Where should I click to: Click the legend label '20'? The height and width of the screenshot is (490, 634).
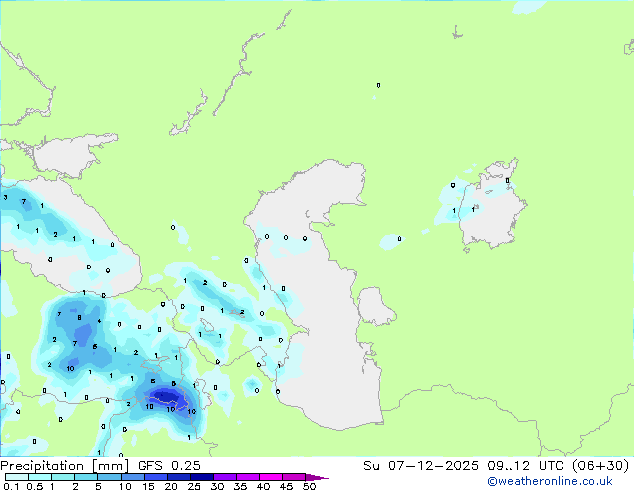click(171, 486)
